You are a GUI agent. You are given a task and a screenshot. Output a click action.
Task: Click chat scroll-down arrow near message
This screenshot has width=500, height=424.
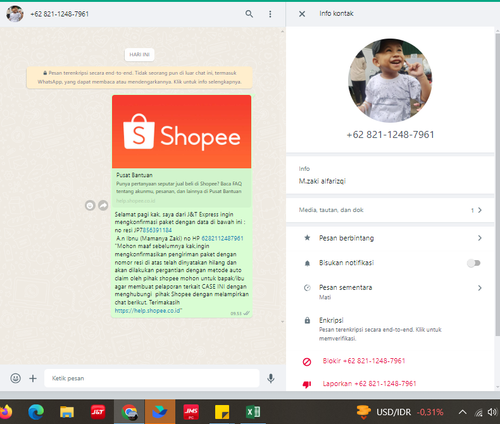(x=282, y=322)
